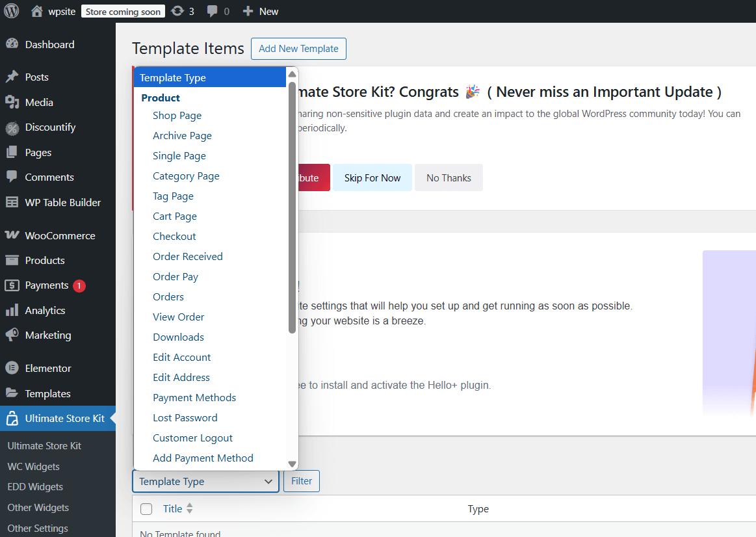Click the No Thanks button
The image size is (756, 537).
tap(449, 178)
